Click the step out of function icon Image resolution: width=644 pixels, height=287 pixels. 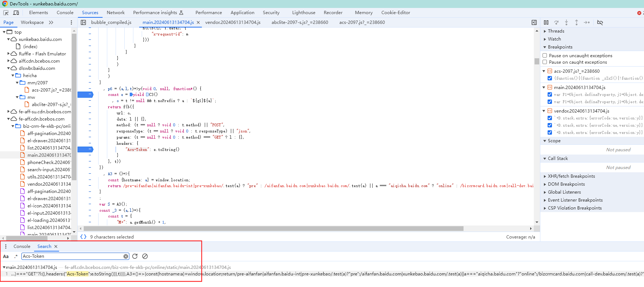(577, 22)
